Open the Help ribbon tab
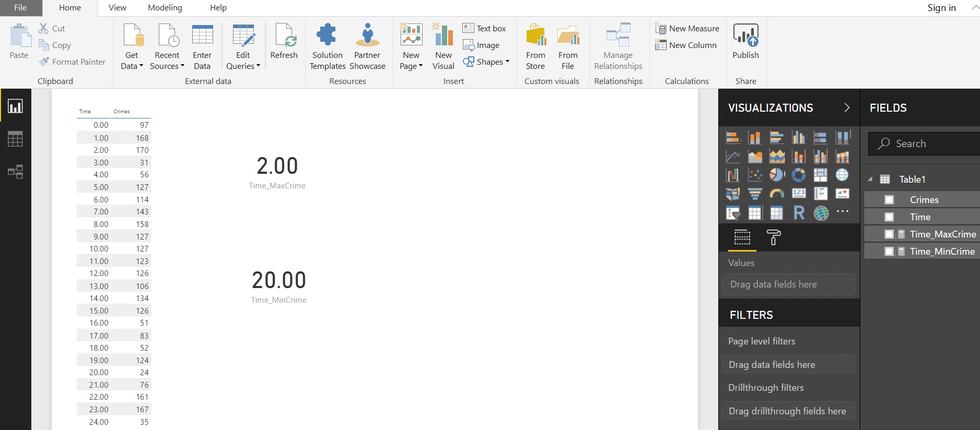This screenshot has height=430, width=980. click(x=218, y=8)
